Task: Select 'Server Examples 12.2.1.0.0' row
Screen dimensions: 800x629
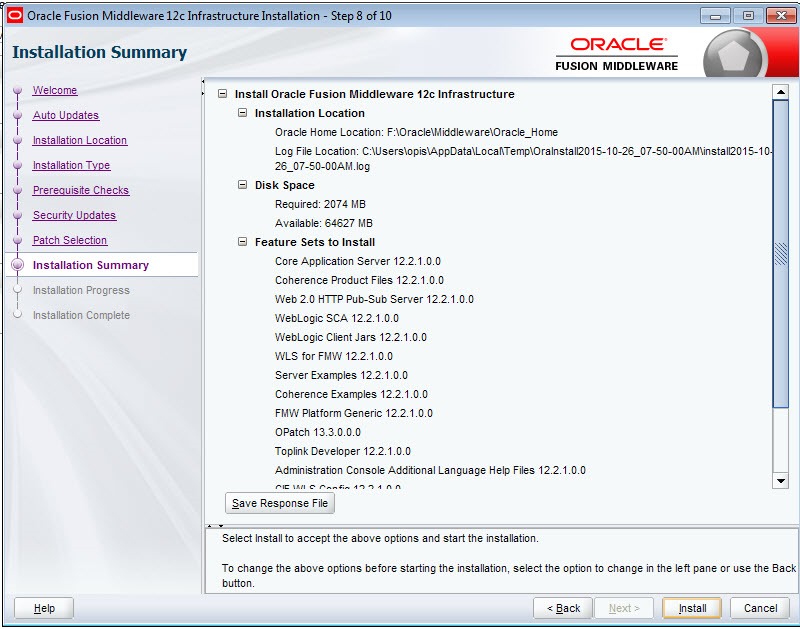Action: 341,375
